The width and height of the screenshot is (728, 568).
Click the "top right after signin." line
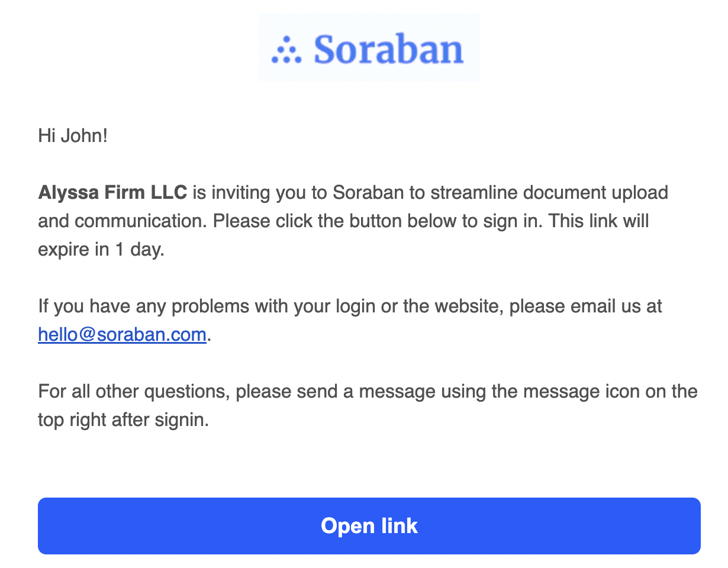(123, 420)
